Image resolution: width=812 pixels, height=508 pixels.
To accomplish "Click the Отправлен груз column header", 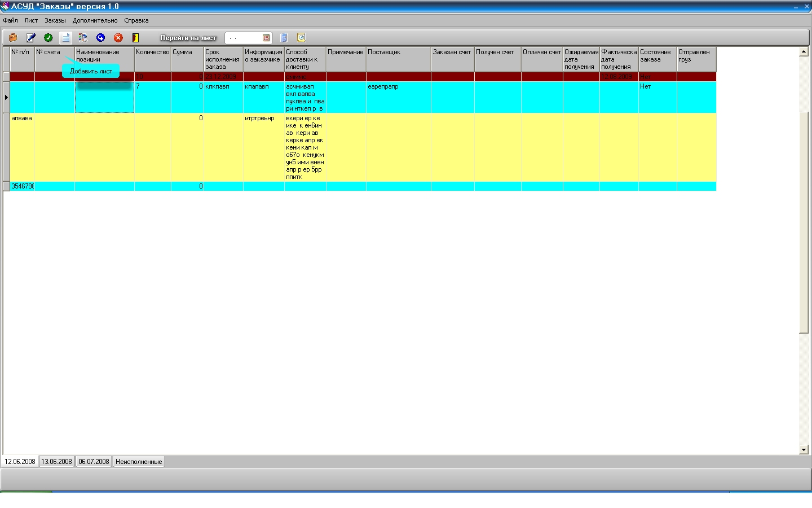I will pos(696,59).
